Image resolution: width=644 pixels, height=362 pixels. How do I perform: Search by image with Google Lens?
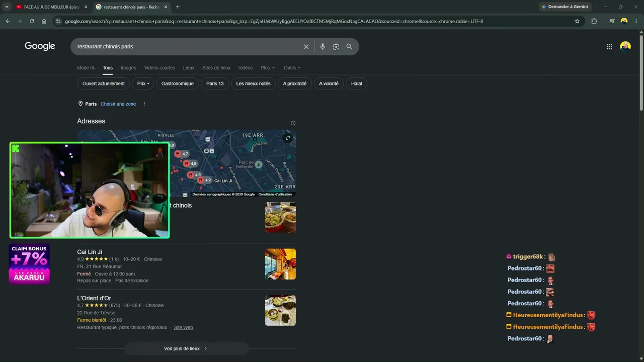pos(336,47)
